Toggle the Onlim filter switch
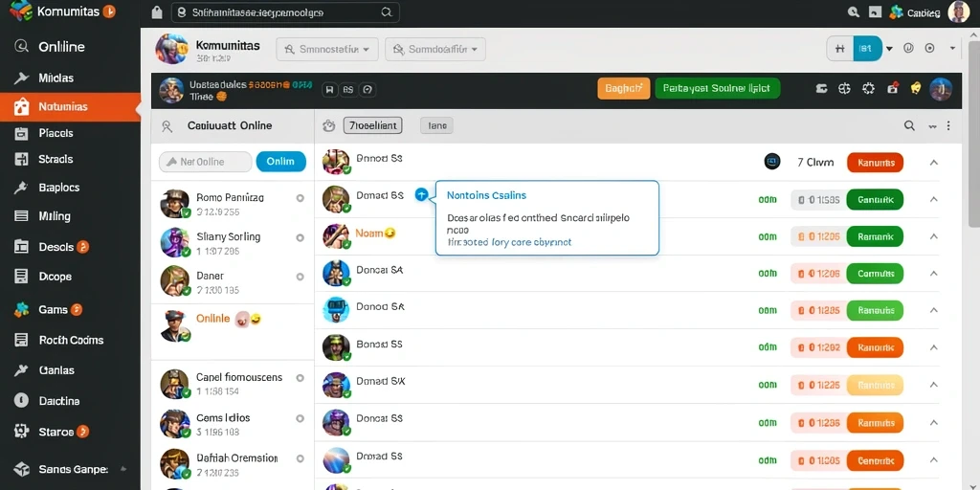This screenshot has width=980, height=490. (x=280, y=161)
